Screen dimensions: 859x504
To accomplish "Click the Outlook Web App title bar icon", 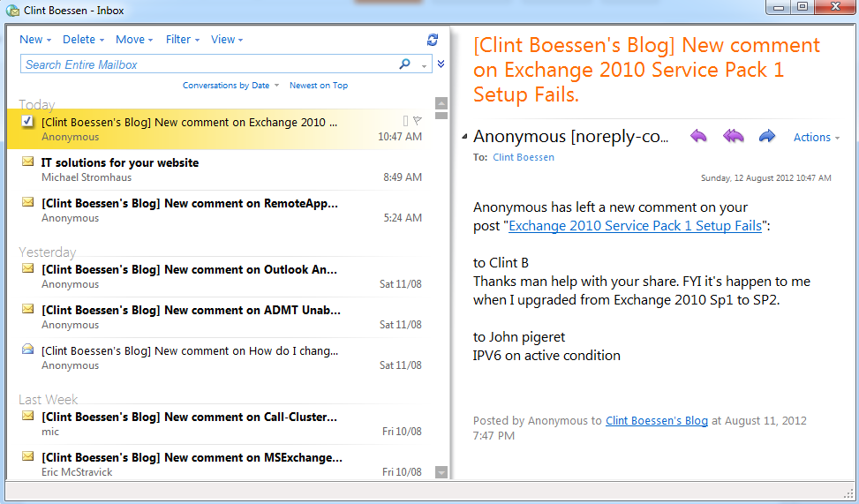I will click(x=12, y=11).
